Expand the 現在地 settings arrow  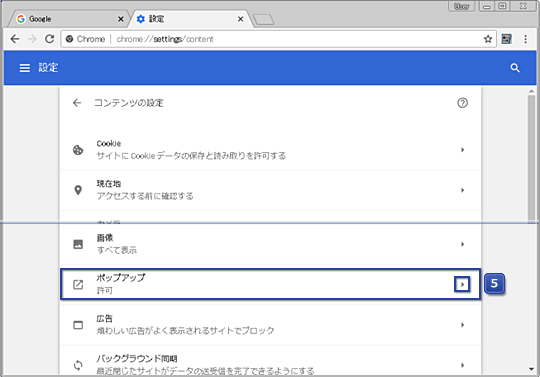(463, 190)
